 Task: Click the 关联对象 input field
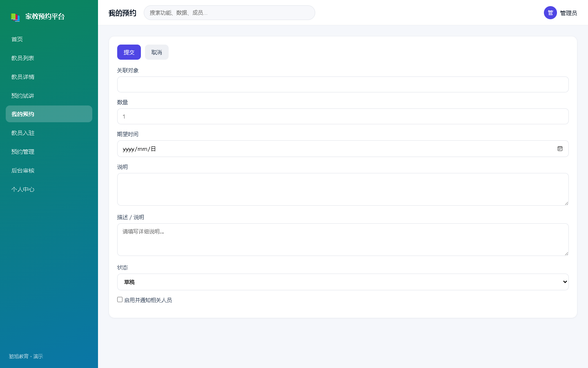pos(343,84)
